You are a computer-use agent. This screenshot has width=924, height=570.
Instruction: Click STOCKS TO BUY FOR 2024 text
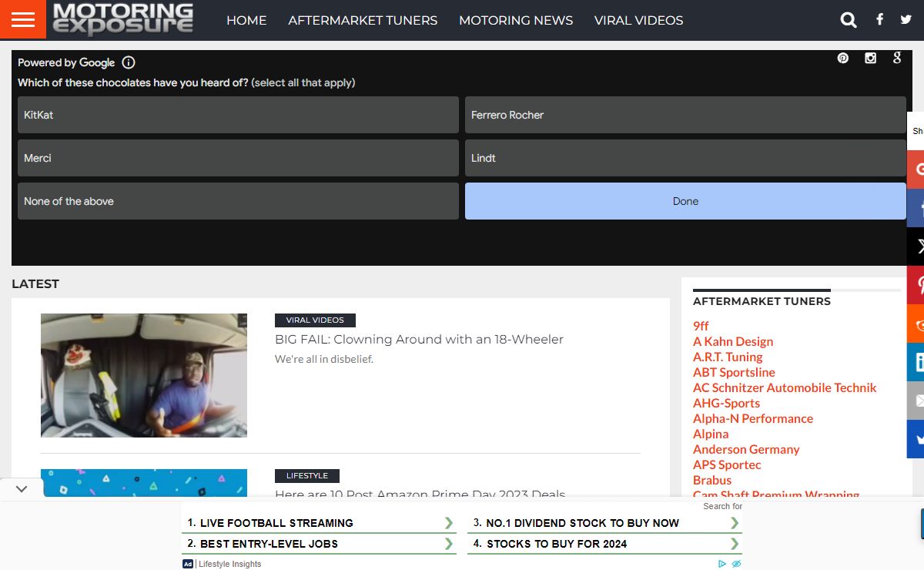(557, 544)
